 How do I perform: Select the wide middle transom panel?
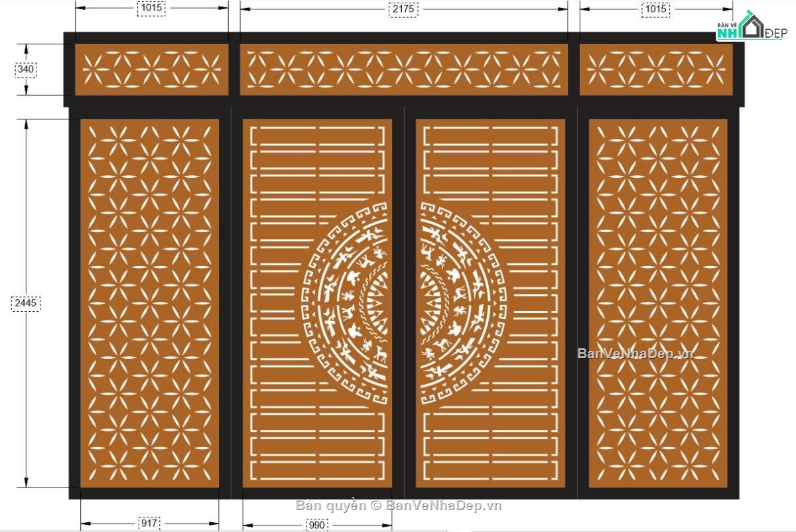(x=403, y=70)
